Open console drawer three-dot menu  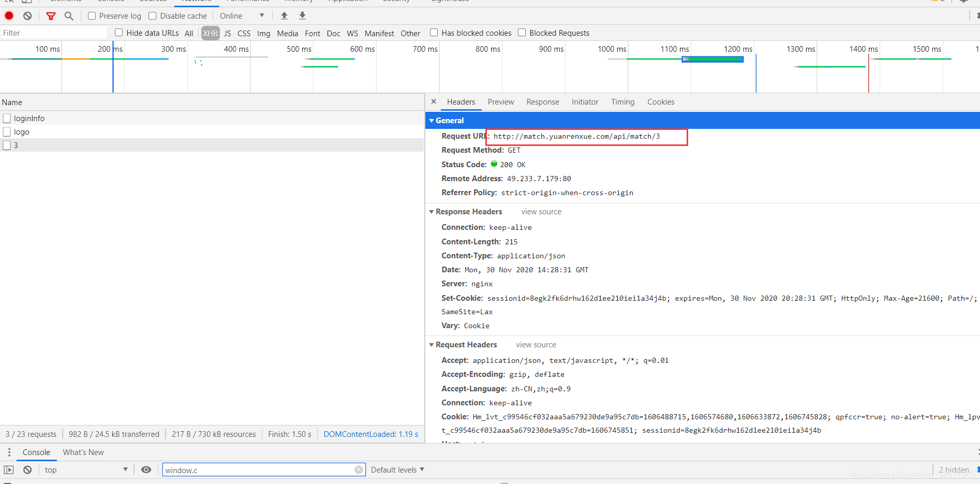click(x=9, y=452)
